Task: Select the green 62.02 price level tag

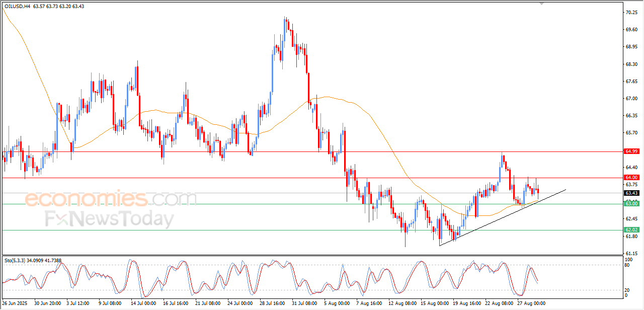Action: coord(631,230)
